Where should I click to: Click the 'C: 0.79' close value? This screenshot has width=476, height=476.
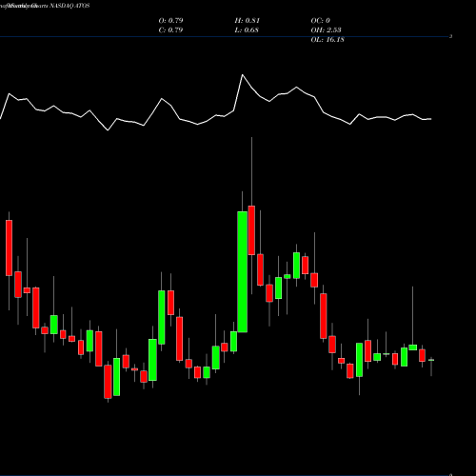click(x=170, y=30)
